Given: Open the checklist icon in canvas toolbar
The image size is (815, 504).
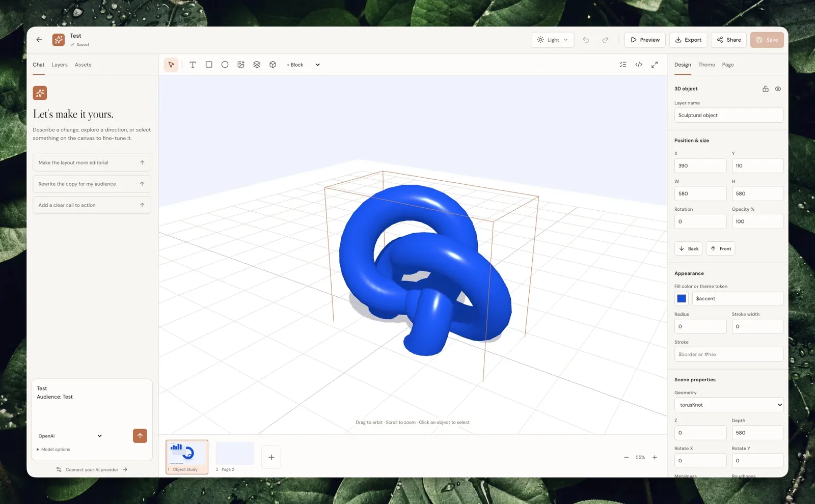Looking at the screenshot, I should [623, 65].
